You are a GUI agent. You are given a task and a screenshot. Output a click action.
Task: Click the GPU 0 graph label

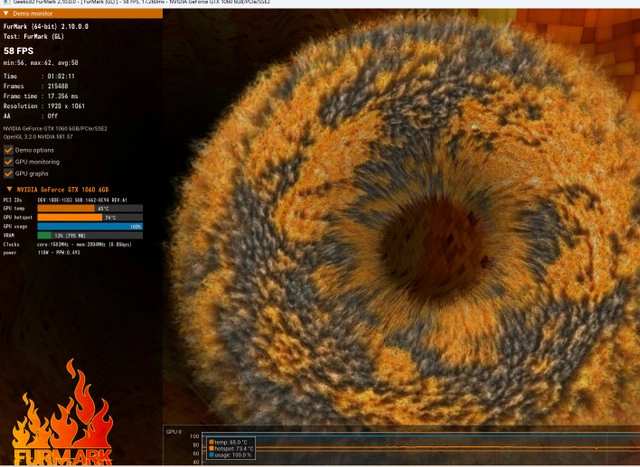pyautogui.click(x=174, y=432)
